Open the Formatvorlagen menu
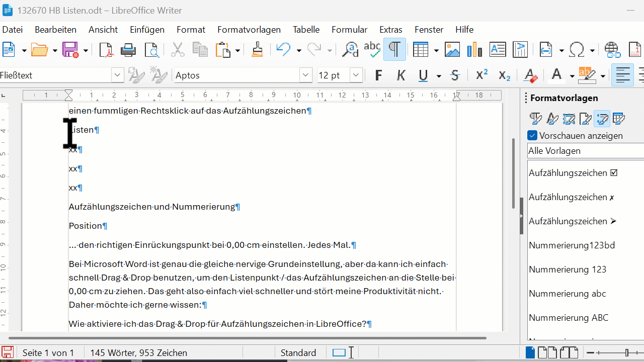Screen dimensions: 644x362 point(249,29)
